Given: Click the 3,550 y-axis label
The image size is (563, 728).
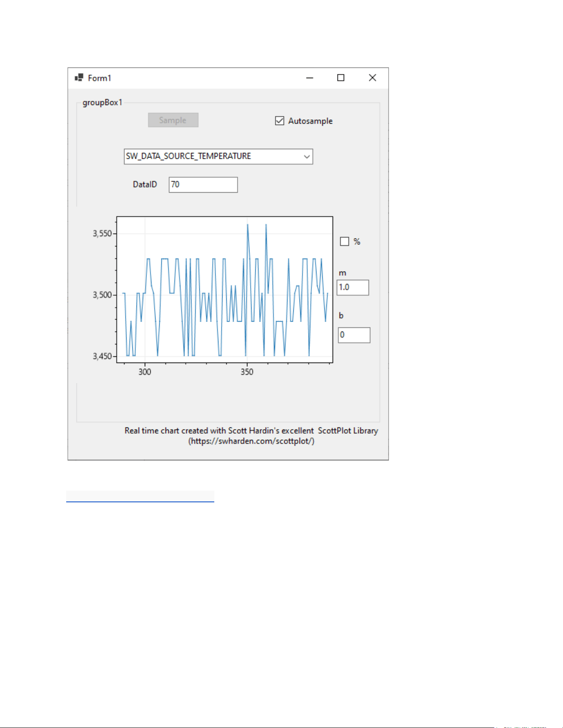Looking at the screenshot, I should (x=102, y=234).
